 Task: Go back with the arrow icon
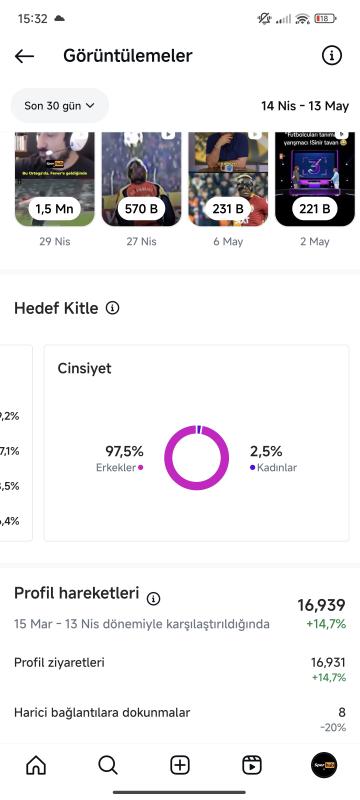point(24,56)
